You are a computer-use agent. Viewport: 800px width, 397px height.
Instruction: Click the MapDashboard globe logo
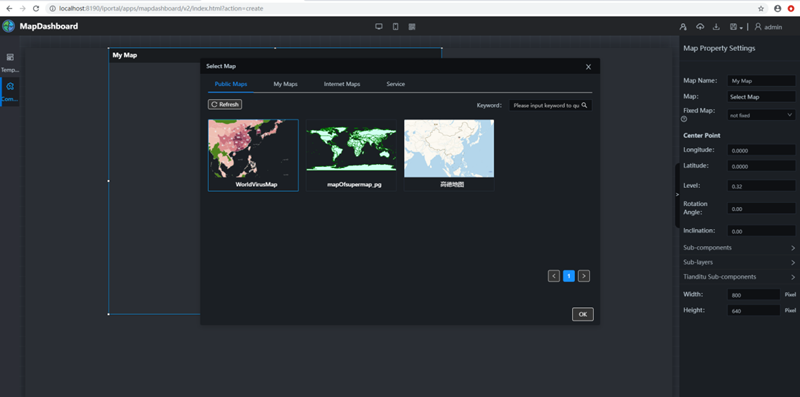pyautogui.click(x=9, y=26)
